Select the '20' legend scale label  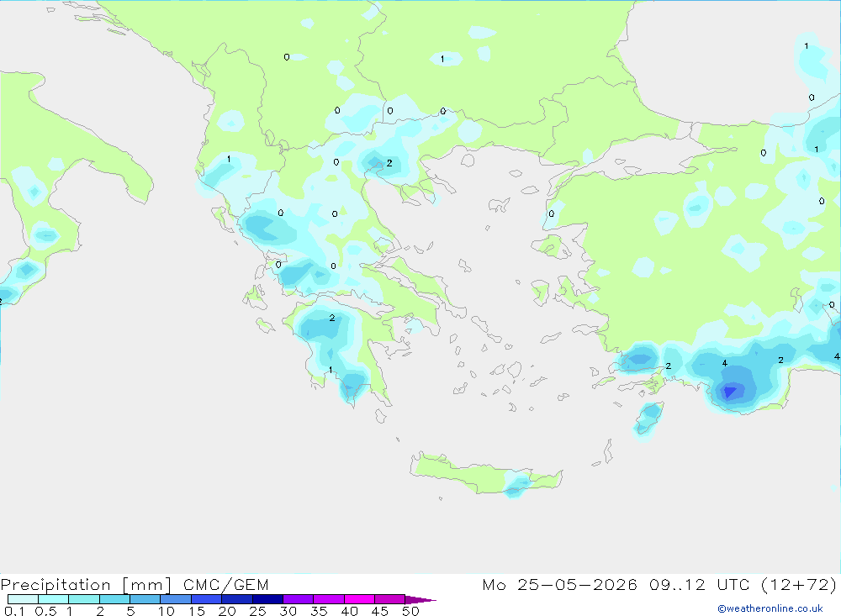pyautogui.click(x=227, y=611)
